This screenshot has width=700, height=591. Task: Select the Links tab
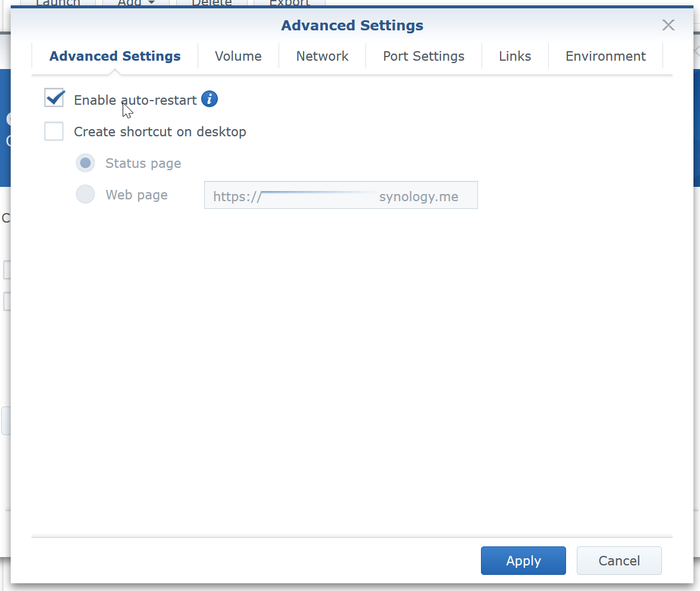pos(515,57)
